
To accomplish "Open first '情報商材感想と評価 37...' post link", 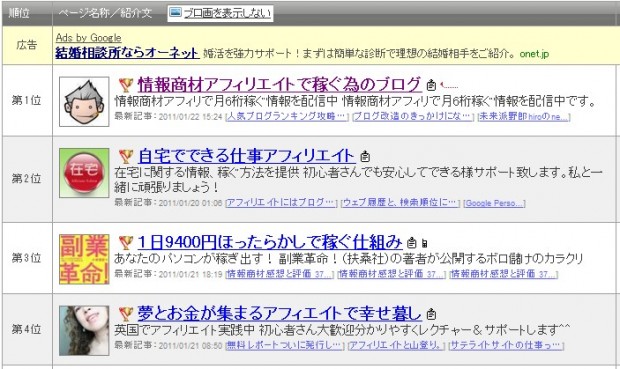I will [280, 274].
